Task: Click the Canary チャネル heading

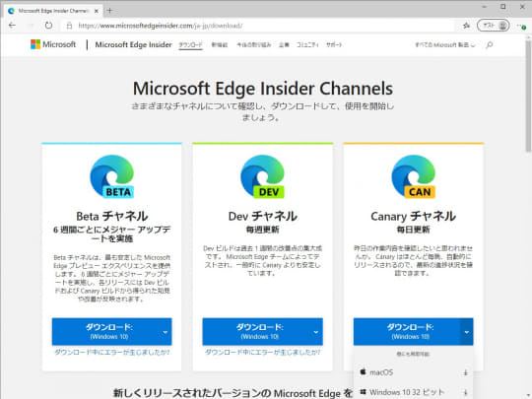Action: pyautogui.click(x=413, y=216)
